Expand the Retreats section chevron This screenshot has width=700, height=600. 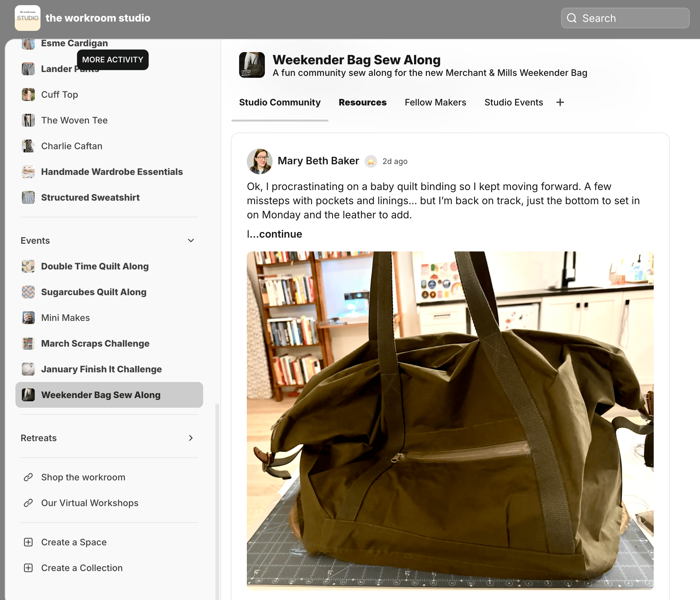(191, 438)
